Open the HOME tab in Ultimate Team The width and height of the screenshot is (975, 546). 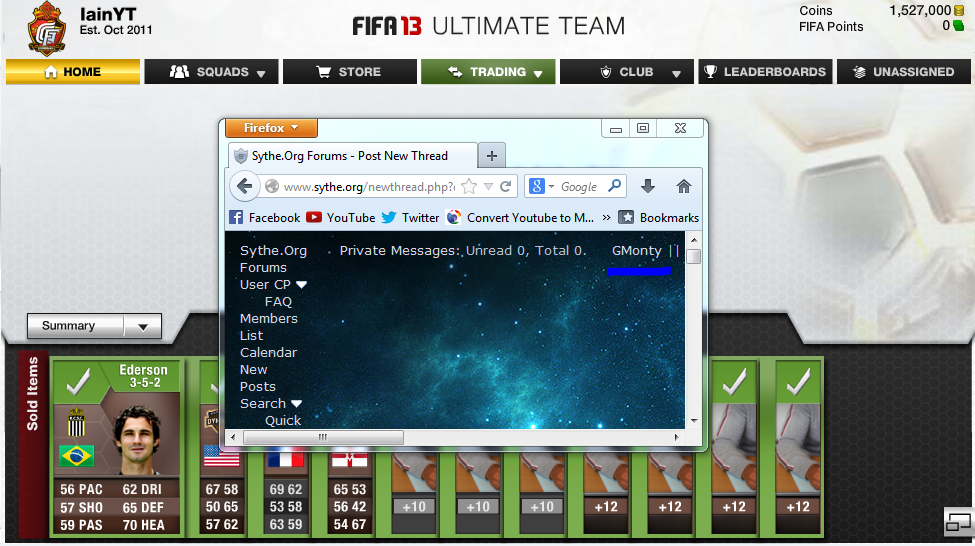coord(73,72)
